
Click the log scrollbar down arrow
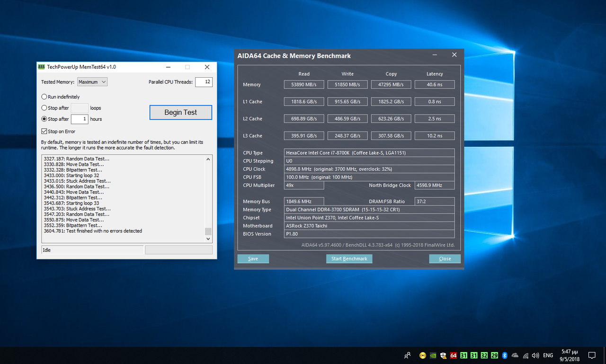[208, 239]
